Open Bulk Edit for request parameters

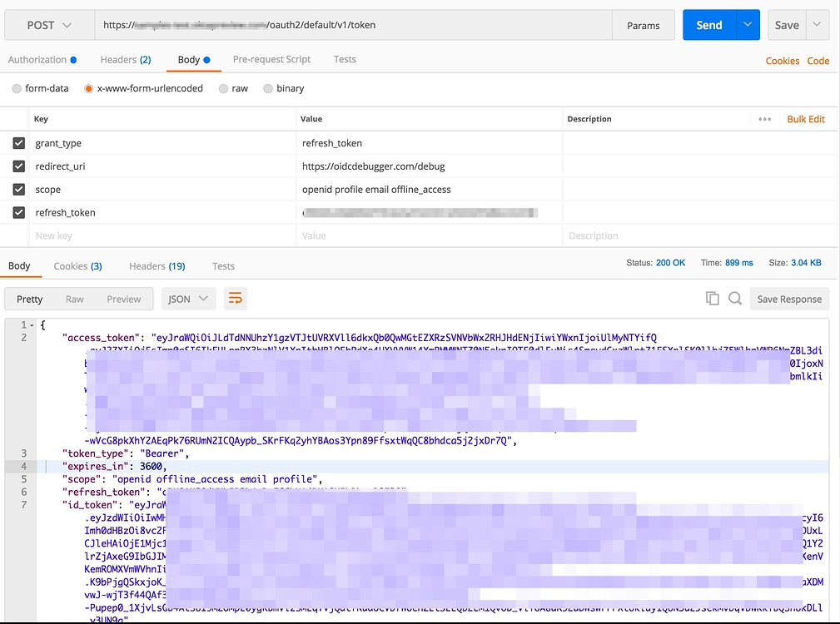tap(805, 119)
